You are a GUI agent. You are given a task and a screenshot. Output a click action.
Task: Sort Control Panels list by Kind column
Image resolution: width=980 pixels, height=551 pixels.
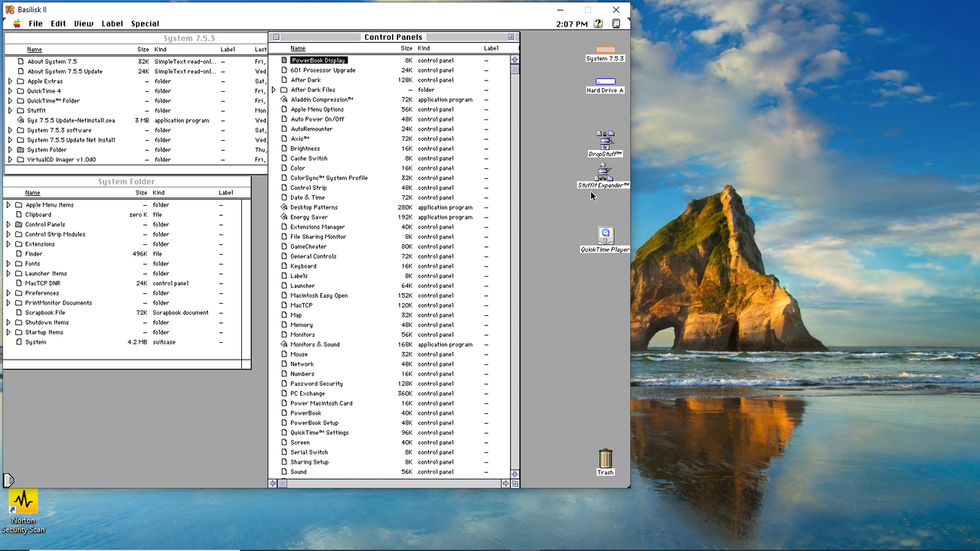(x=423, y=48)
